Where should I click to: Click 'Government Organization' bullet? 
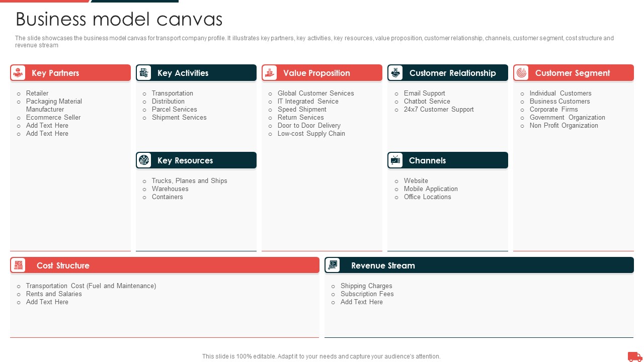click(568, 118)
